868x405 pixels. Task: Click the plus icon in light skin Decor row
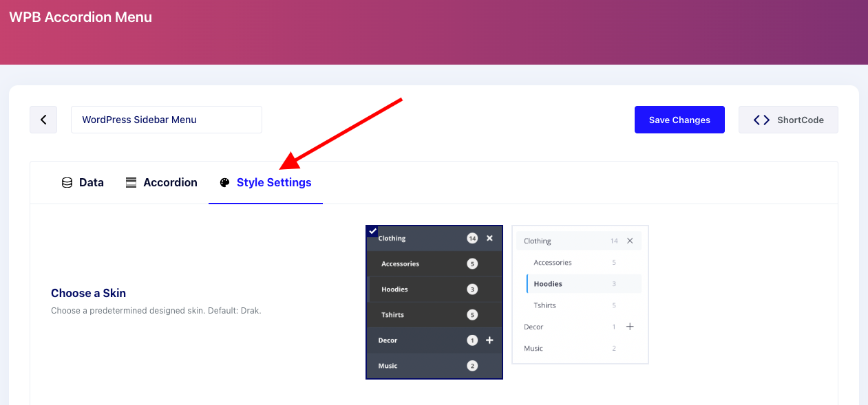point(630,327)
